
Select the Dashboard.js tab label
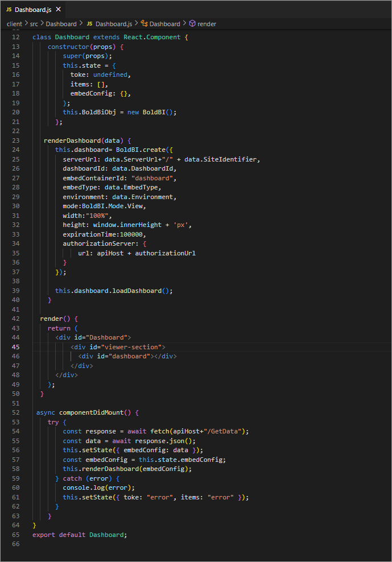[33, 10]
